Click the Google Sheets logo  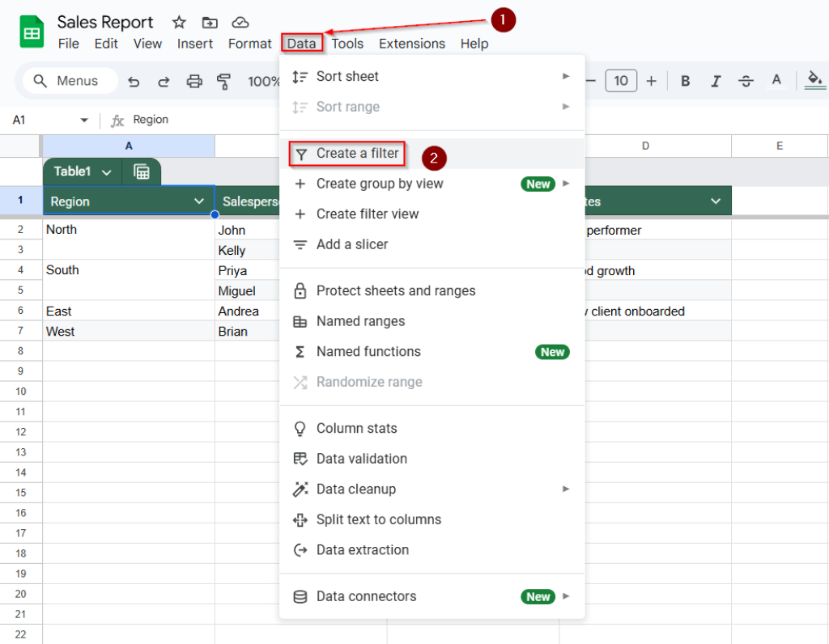pos(30,31)
